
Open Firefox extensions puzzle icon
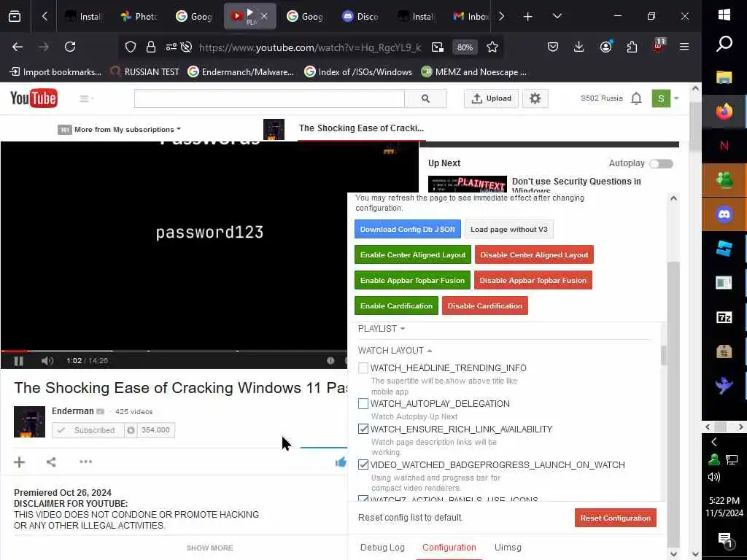[x=632, y=47]
